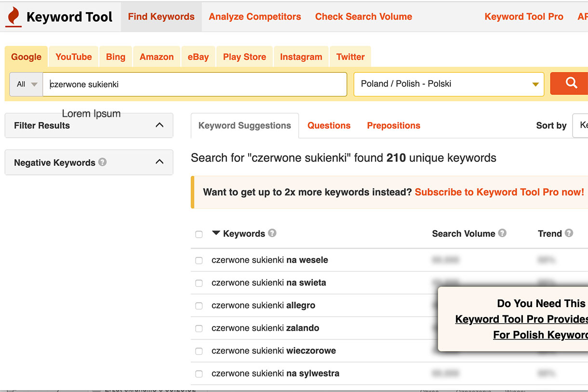The width and height of the screenshot is (588, 392).
Task: Click keyword 'czerwone sukienki na swieta'
Action: 268,283
